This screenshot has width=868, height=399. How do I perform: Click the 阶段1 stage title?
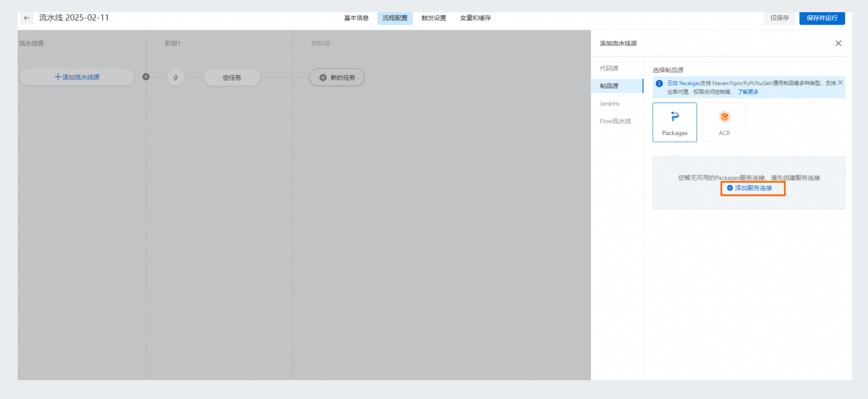(173, 44)
